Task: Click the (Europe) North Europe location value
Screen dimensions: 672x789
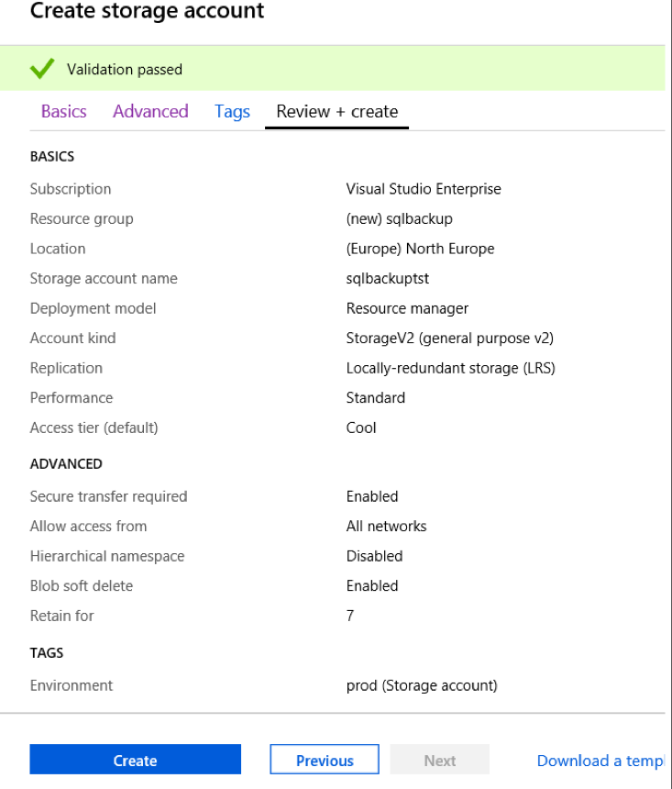Action: [420, 249]
